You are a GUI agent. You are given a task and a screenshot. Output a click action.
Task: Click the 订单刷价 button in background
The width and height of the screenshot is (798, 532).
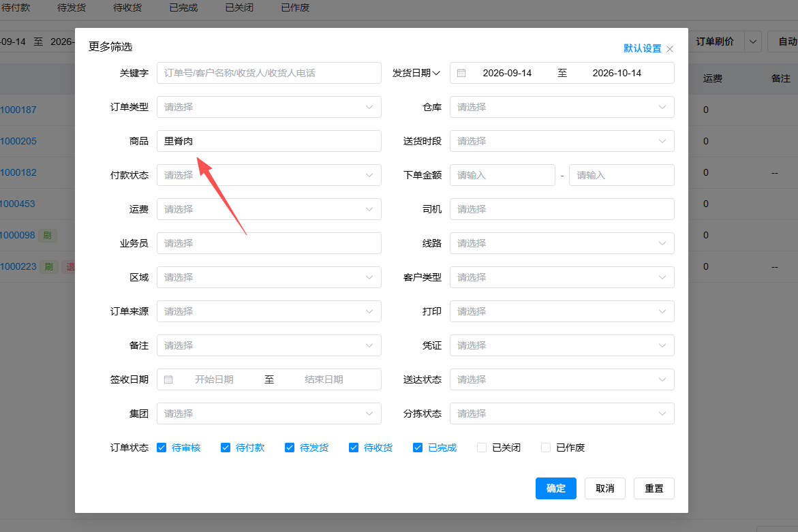click(x=716, y=42)
